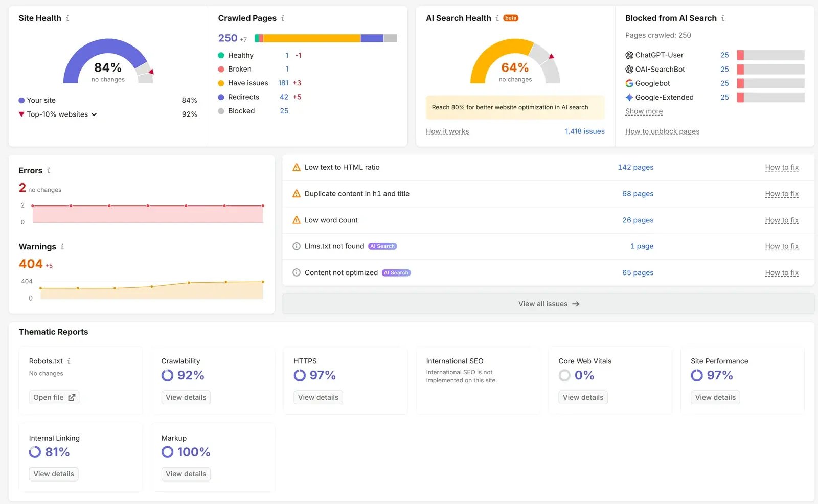818x504 pixels.
Task: Click the Googlebot logo icon
Action: pyautogui.click(x=629, y=83)
